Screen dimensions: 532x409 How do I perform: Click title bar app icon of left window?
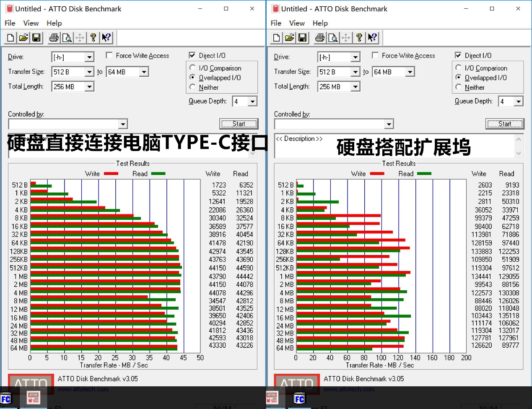pos(9,9)
